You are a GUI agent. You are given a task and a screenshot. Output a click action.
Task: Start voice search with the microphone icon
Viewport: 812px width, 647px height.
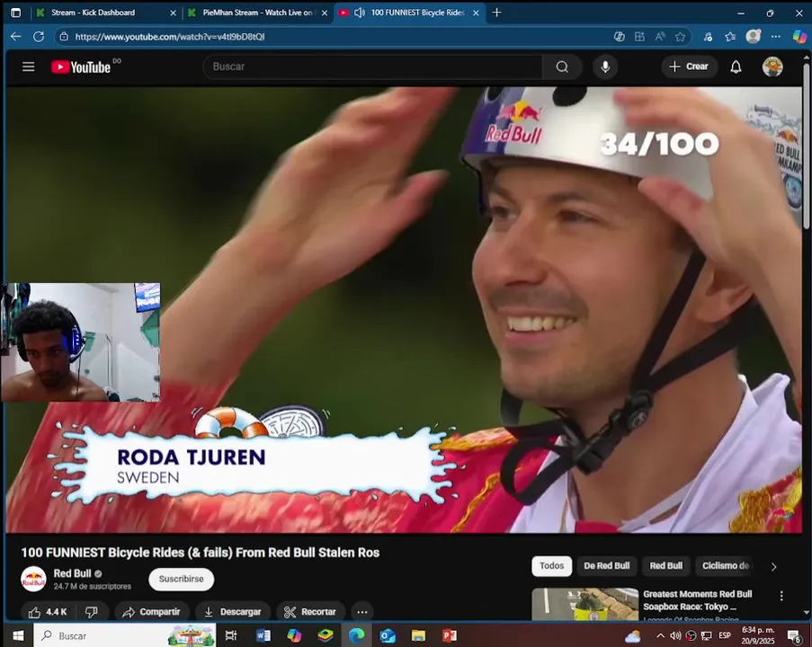[x=605, y=66]
